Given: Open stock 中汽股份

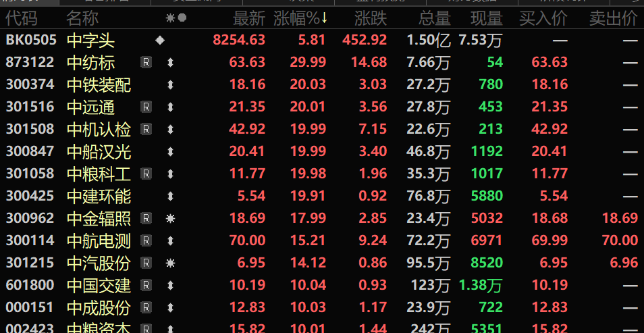Looking at the screenshot, I should tap(99, 262).
